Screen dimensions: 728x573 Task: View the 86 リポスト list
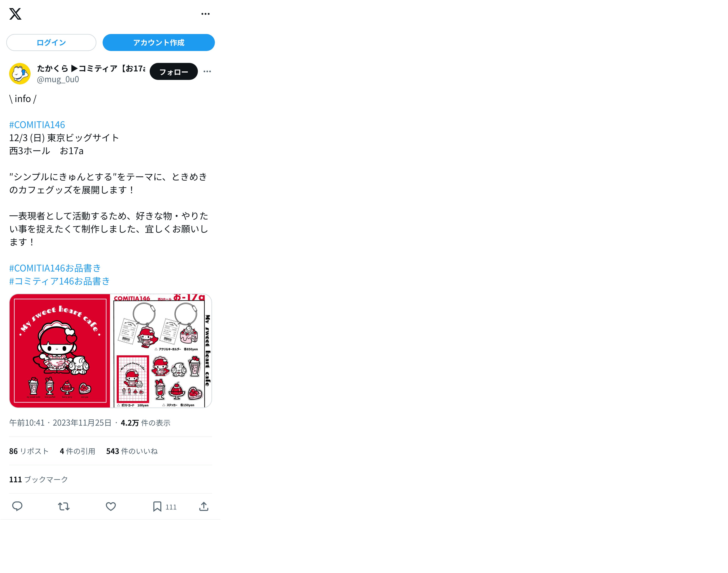[29, 451]
